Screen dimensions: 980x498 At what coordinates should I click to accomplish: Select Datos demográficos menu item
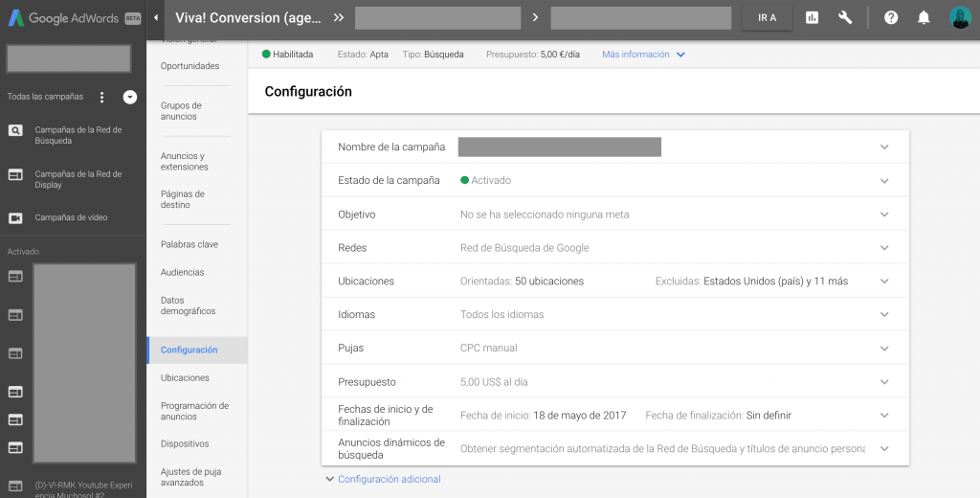189,306
